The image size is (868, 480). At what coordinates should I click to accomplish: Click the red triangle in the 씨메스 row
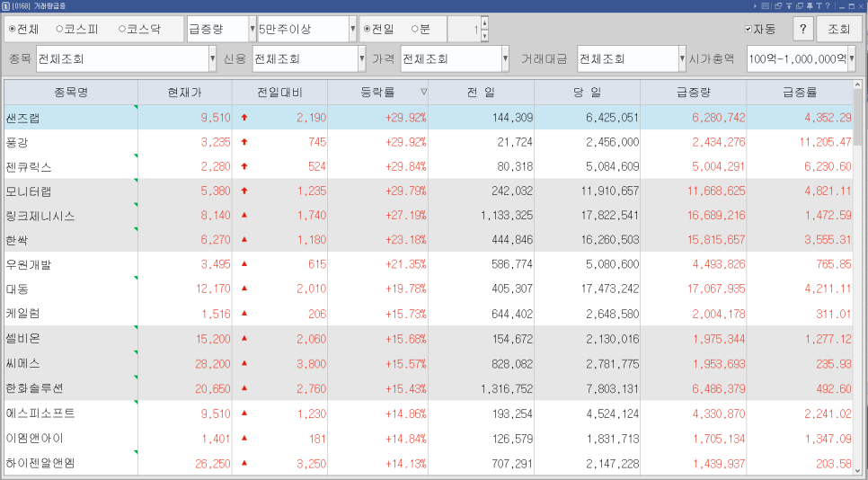coord(244,362)
